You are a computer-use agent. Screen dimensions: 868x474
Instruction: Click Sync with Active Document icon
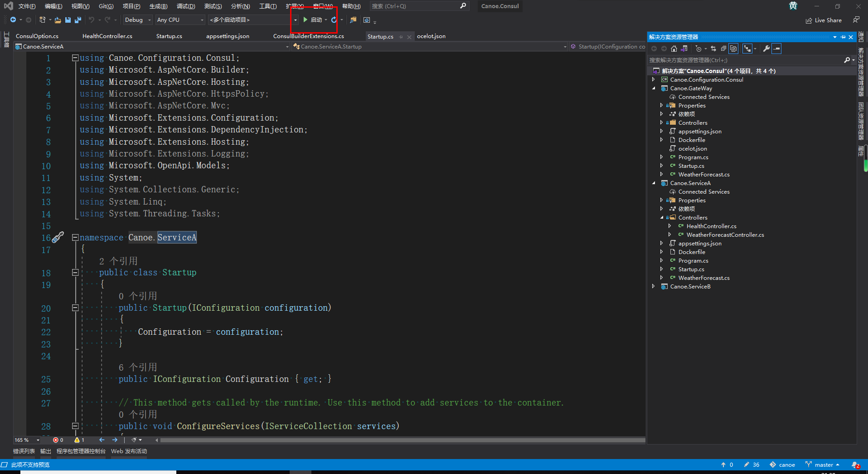pos(713,49)
